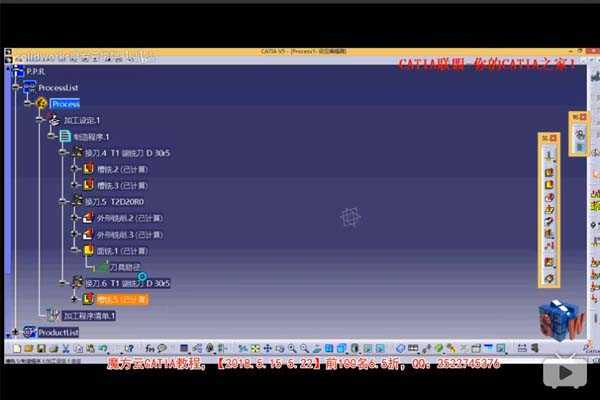The width and height of the screenshot is (600, 400).
Task: Click the Copy icon in bottom toolbar
Action: point(78,348)
